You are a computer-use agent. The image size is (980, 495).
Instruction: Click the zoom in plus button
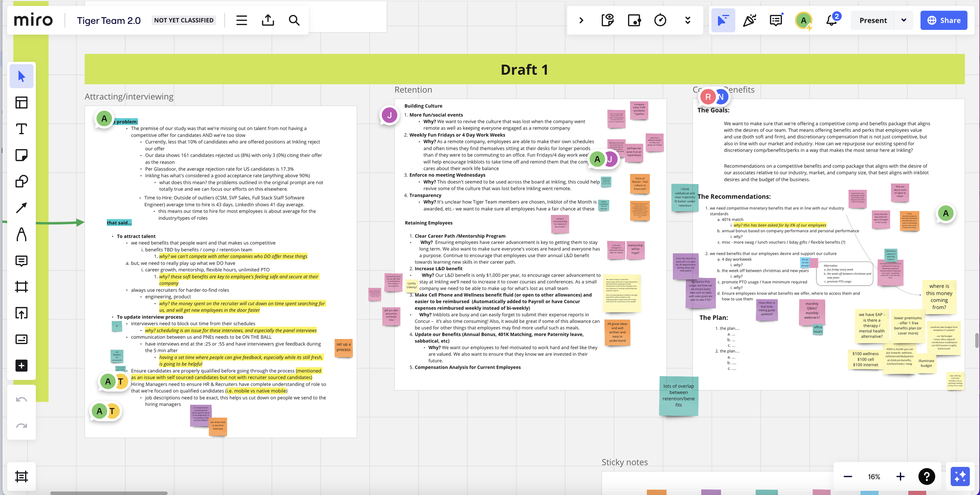[x=900, y=477]
